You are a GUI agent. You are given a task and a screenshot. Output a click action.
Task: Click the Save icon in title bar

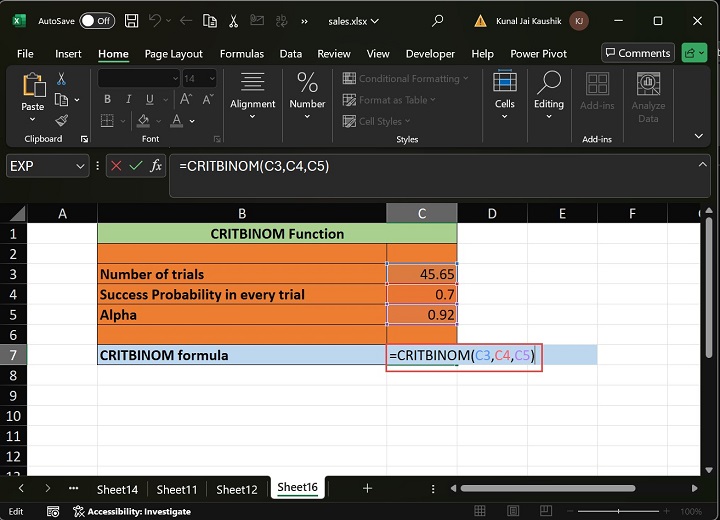[133, 20]
